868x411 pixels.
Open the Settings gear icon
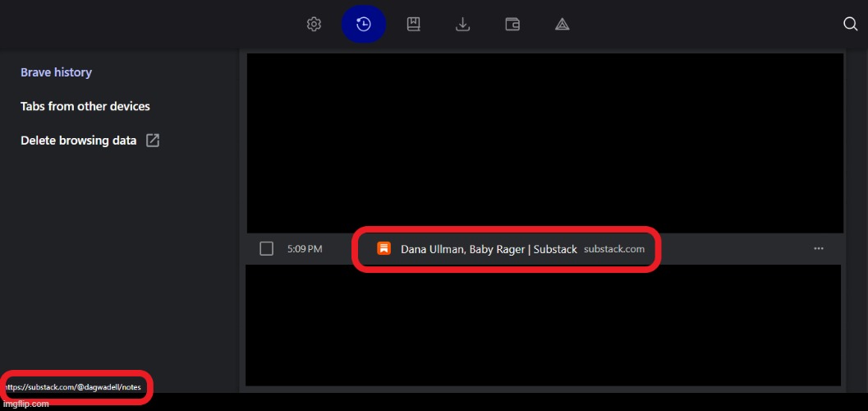pos(314,25)
